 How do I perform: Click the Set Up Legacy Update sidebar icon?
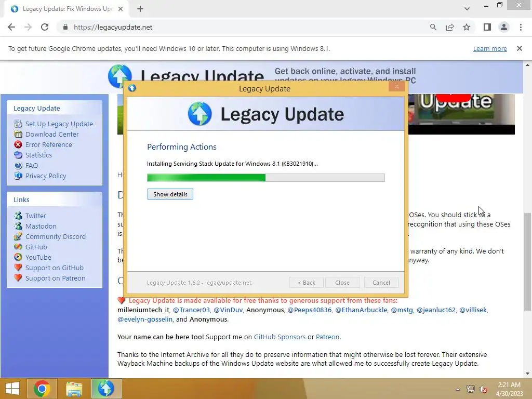pyautogui.click(x=18, y=124)
